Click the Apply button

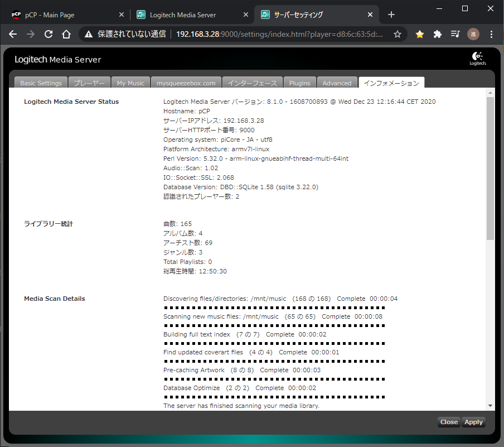[x=473, y=422]
